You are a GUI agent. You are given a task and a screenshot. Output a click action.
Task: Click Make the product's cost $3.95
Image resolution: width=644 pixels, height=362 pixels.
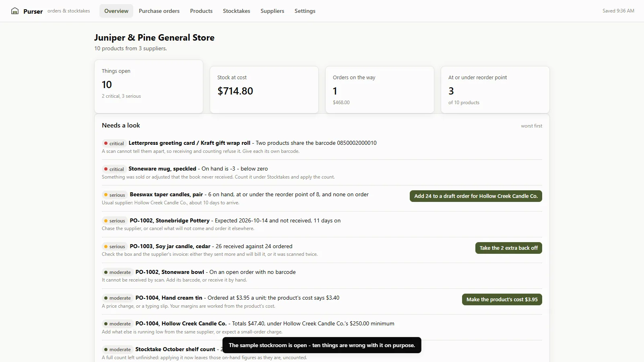tap(502, 299)
